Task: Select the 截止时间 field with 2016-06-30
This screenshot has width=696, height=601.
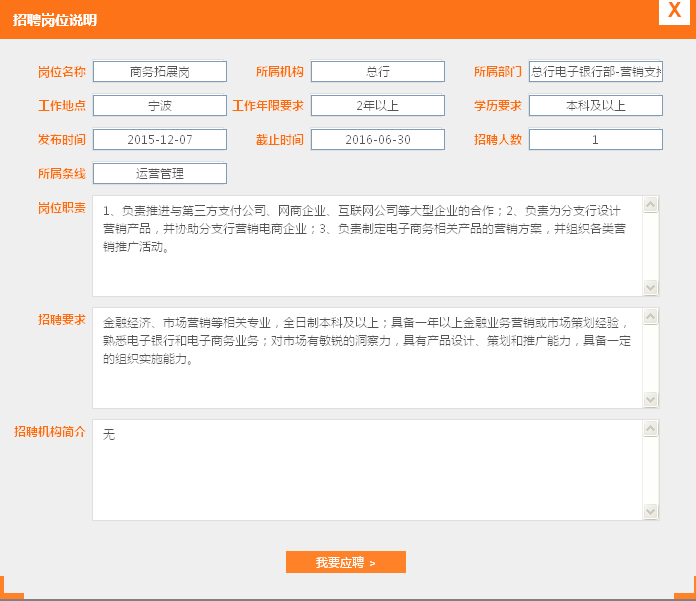Action: 377,140
